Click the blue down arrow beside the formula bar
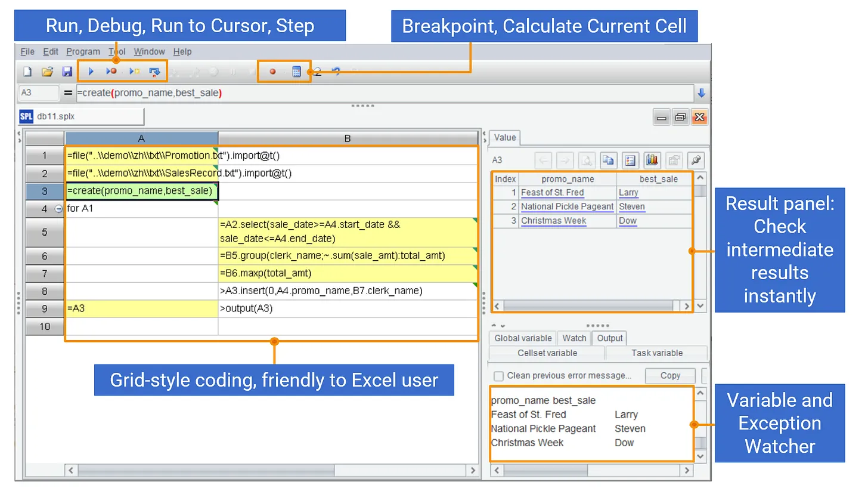 click(x=702, y=93)
